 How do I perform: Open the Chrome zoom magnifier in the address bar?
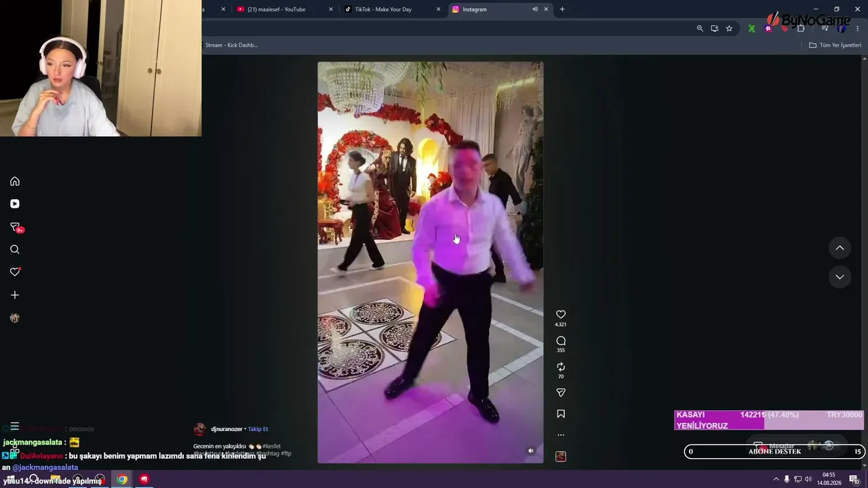[x=700, y=28]
